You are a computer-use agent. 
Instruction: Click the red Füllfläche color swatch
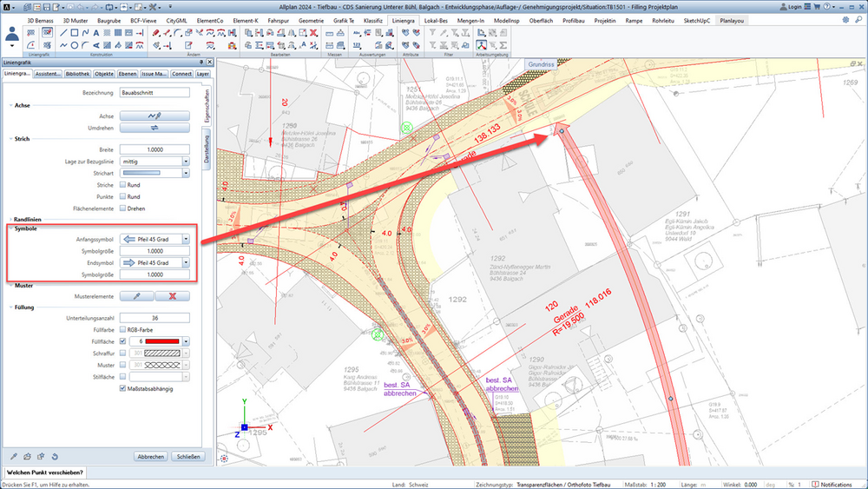[x=162, y=341]
